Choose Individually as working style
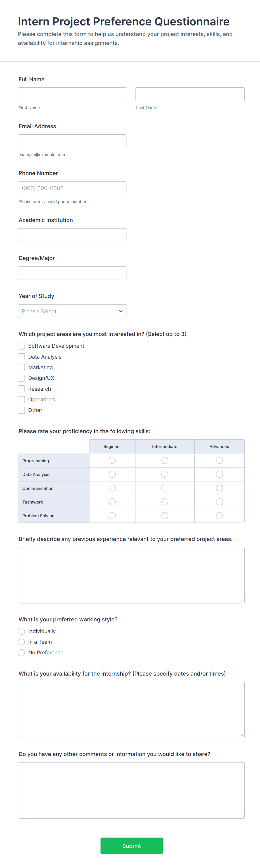Viewport: 260px width, 868px height. [22, 631]
